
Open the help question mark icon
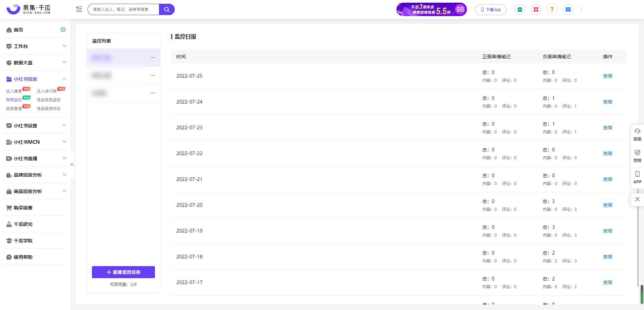pos(552,9)
